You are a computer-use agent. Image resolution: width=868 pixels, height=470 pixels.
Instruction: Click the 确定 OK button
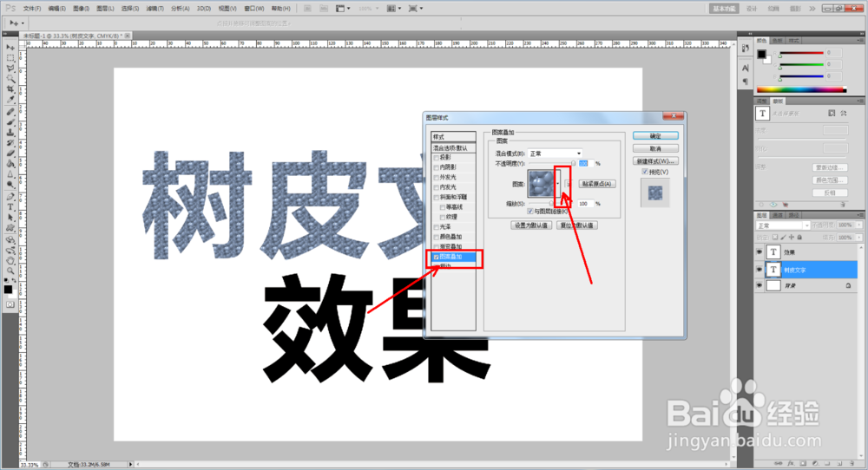coord(655,136)
